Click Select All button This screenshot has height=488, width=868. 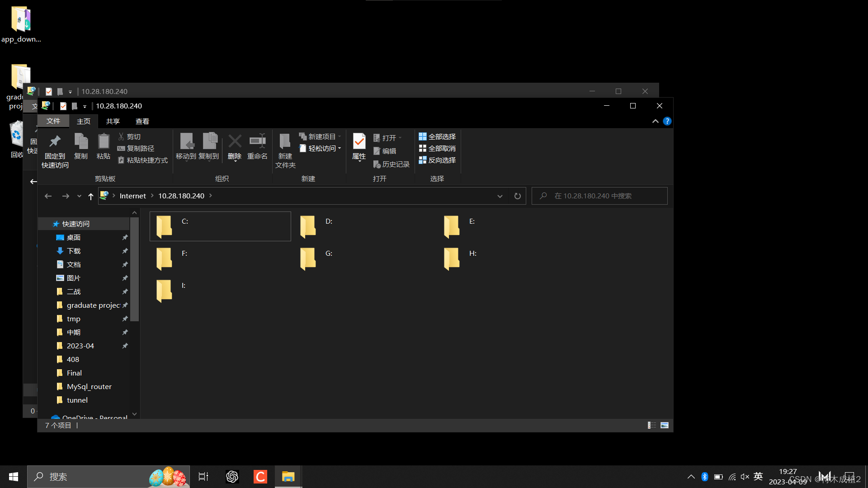click(x=437, y=137)
